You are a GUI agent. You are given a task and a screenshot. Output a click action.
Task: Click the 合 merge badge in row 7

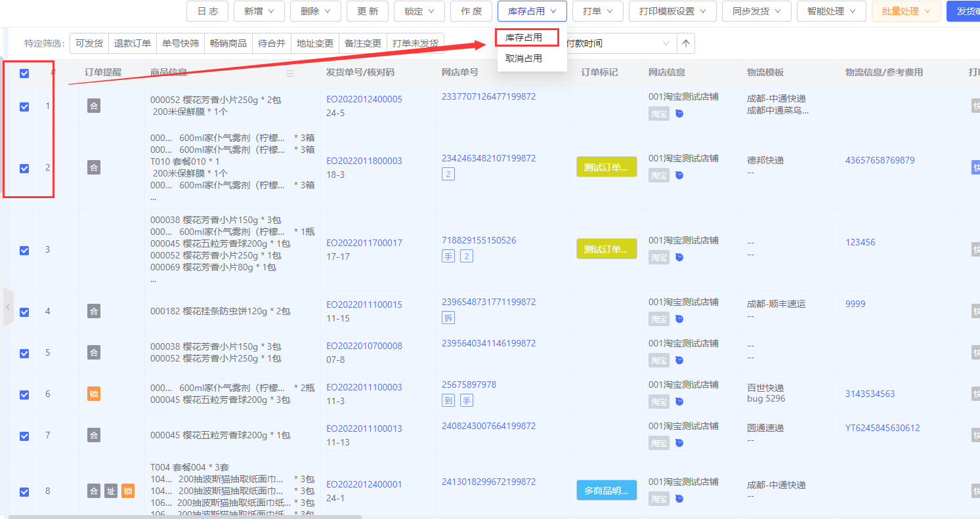94,436
